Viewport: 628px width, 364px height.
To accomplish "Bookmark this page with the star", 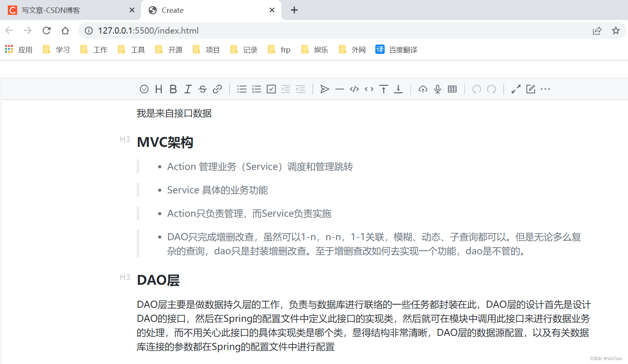I will [616, 30].
